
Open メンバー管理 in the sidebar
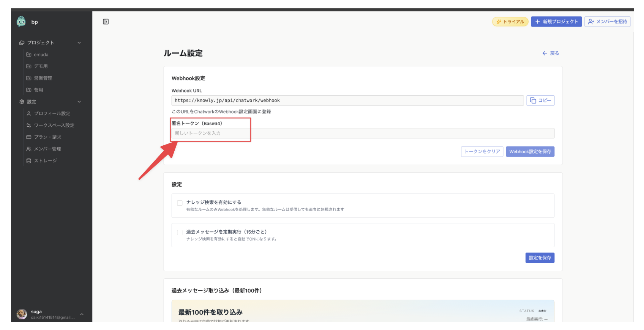[x=47, y=149]
